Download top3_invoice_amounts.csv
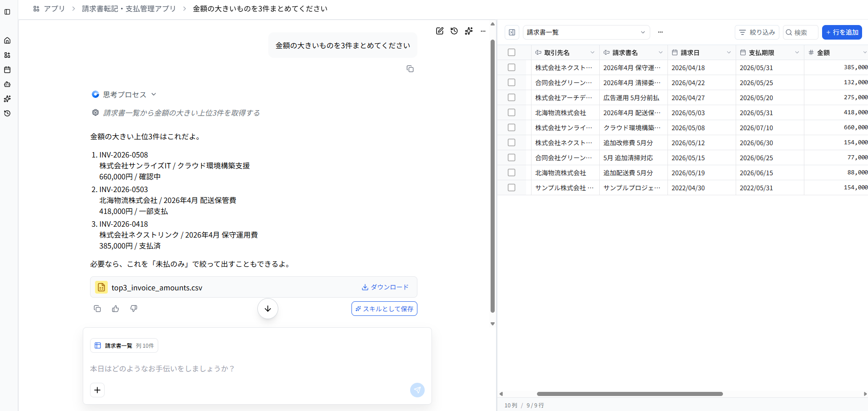This screenshot has width=868, height=411. [x=385, y=287]
